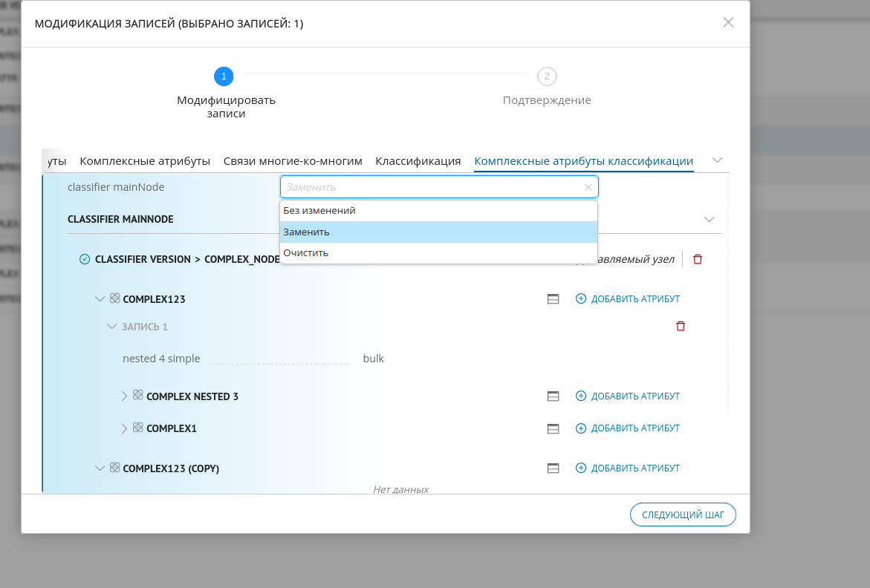The width and height of the screenshot is (870, 588).
Task: Click the table icon next to COMPLEX1
Action: click(553, 428)
